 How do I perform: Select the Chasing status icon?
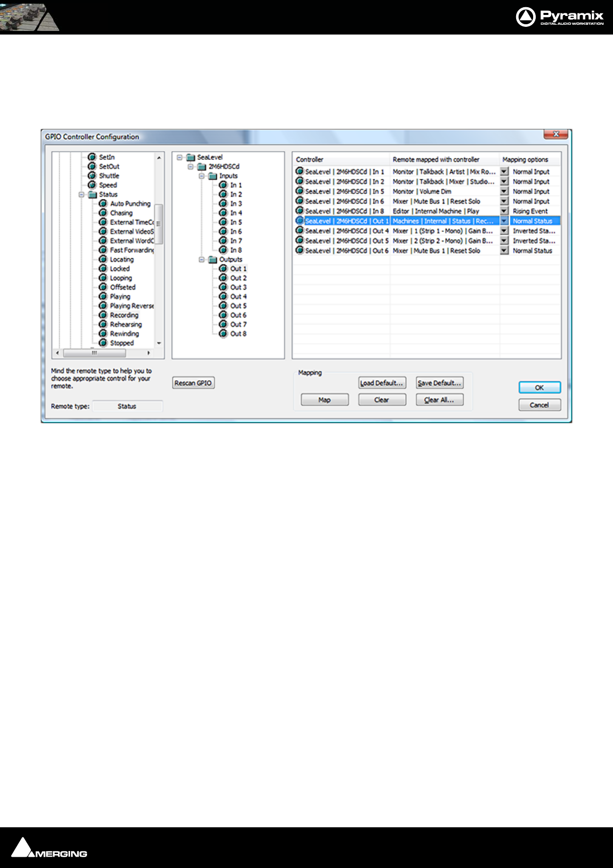pos(103,212)
